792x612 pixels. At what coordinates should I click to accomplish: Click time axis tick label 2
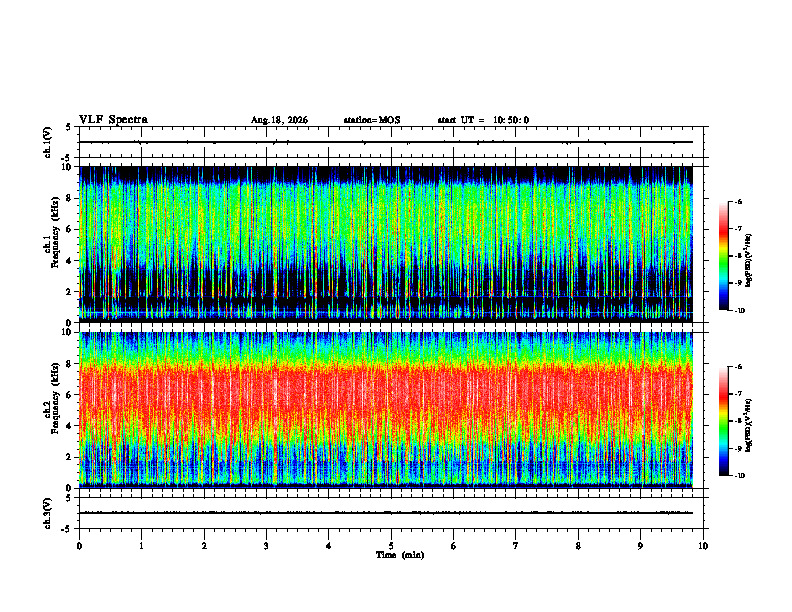coord(204,546)
